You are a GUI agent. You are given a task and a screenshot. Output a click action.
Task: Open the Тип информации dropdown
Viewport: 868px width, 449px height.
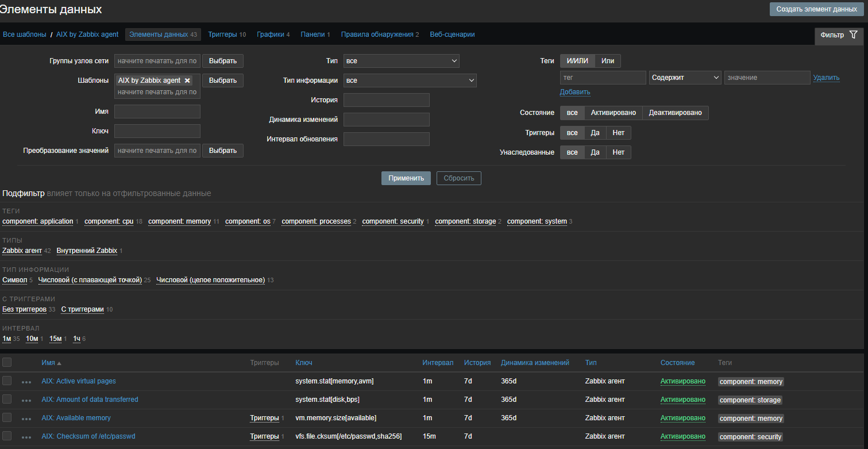point(410,80)
